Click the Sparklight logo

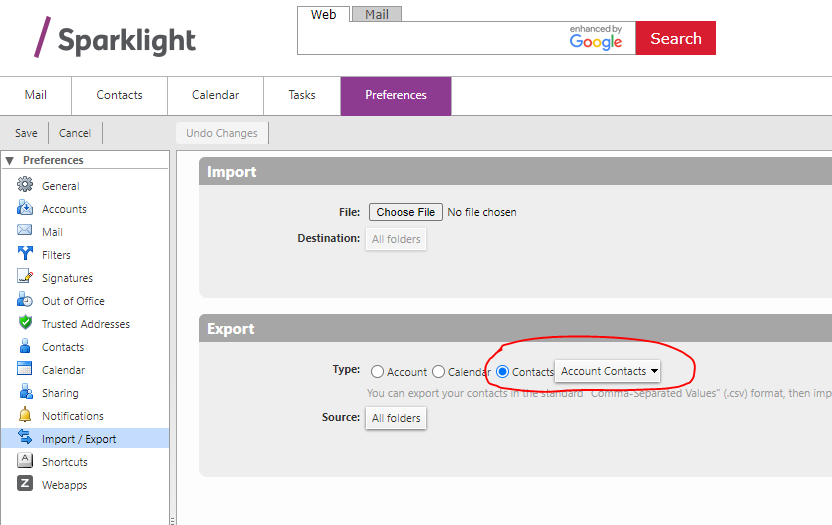pos(115,38)
